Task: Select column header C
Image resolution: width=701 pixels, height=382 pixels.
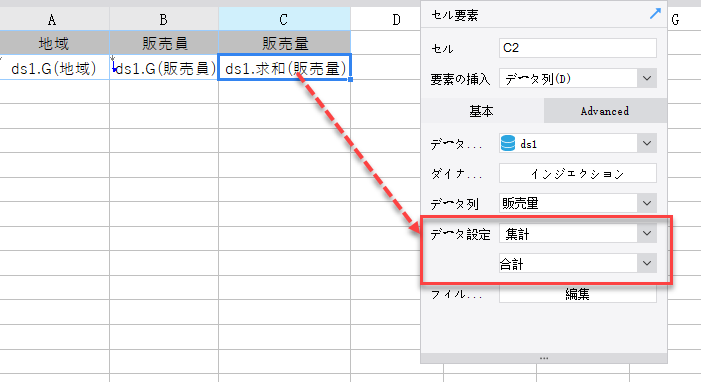Action: pos(284,19)
